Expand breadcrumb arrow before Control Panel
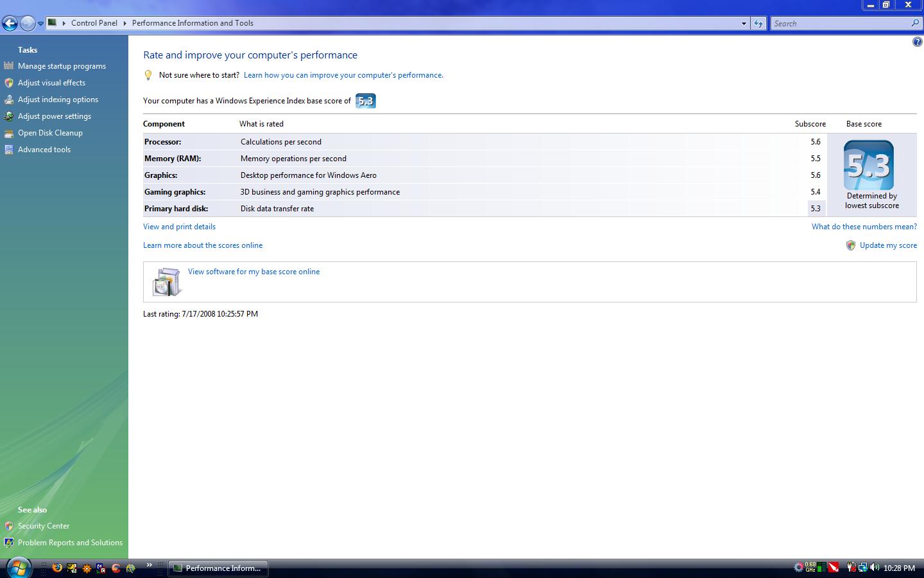 pyautogui.click(x=64, y=23)
